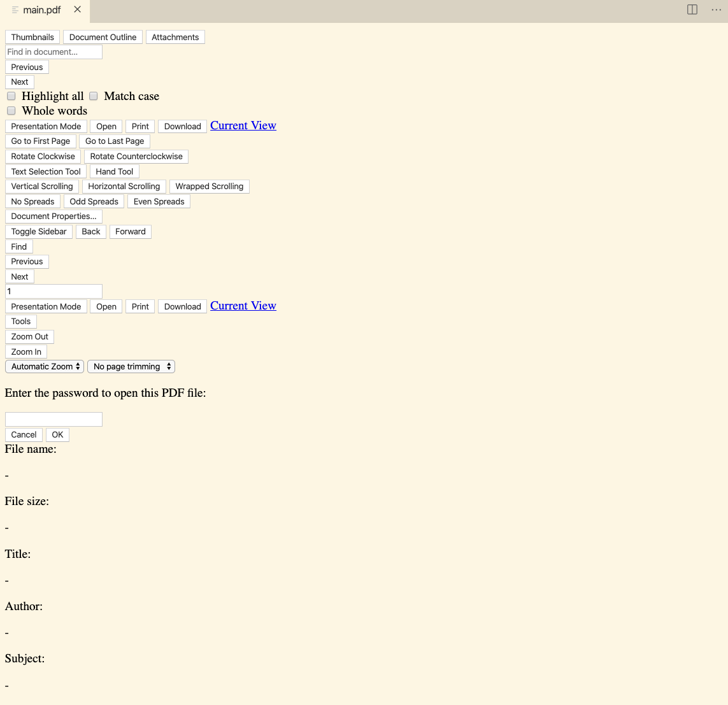
Task: Choose No Spreads
Action: [x=32, y=201]
